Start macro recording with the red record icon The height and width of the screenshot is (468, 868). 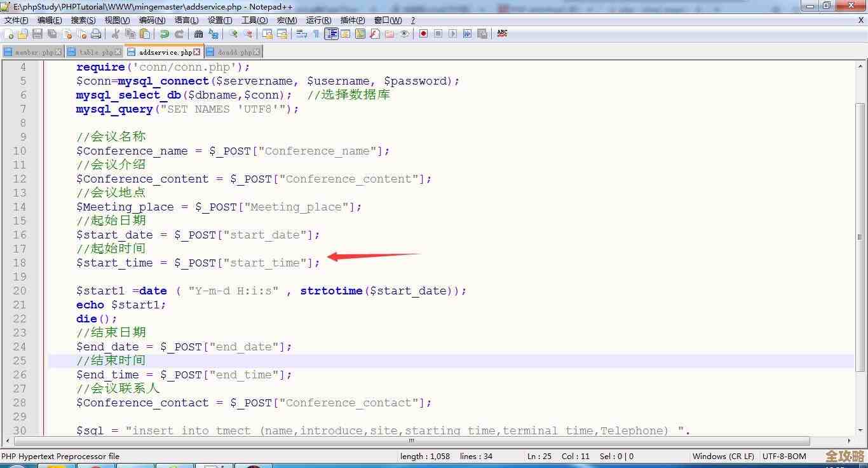(423, 34)
